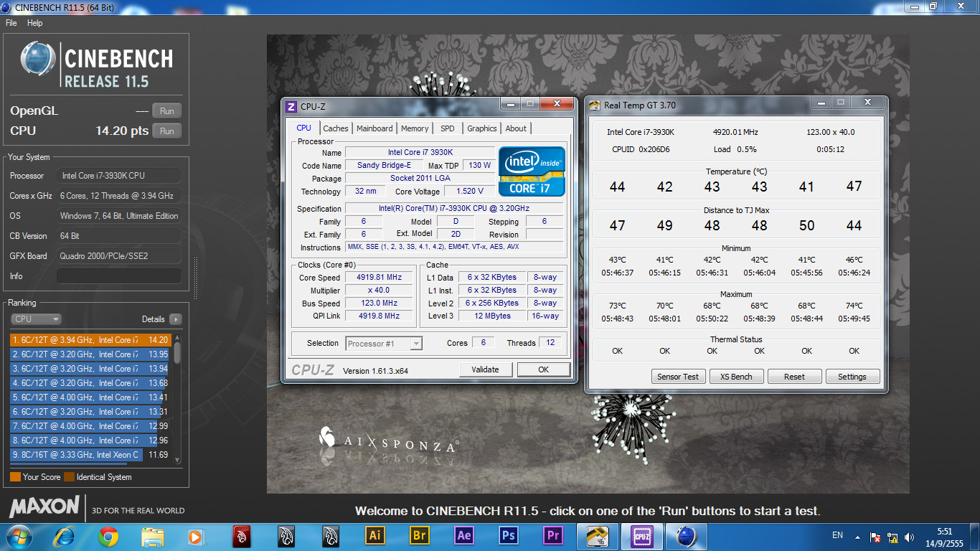
Task: Click OK in the CPU-Z window
Action: [544, 369]
